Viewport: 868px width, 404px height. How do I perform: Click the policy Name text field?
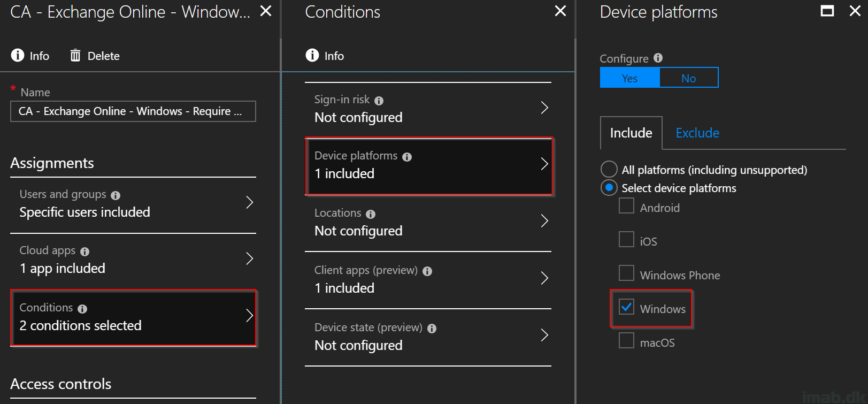point(133,111)
